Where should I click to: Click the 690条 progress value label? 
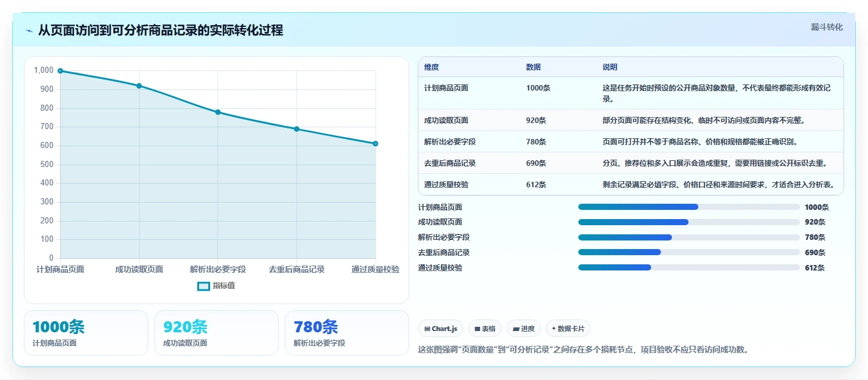point(815,253)
